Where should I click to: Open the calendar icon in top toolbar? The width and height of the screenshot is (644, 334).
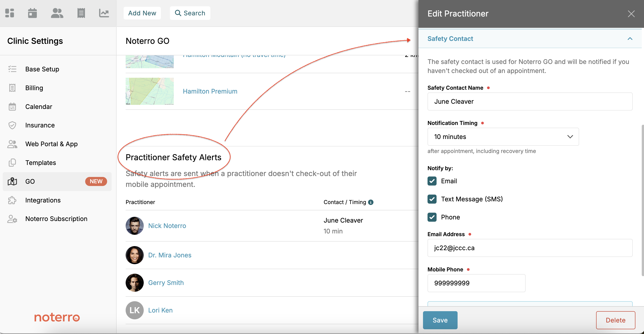(32, 13)
